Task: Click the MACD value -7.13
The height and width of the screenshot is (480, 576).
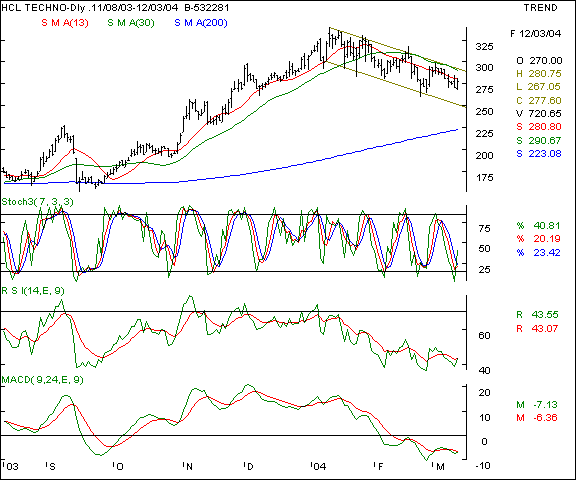Action: click(545, 404)
